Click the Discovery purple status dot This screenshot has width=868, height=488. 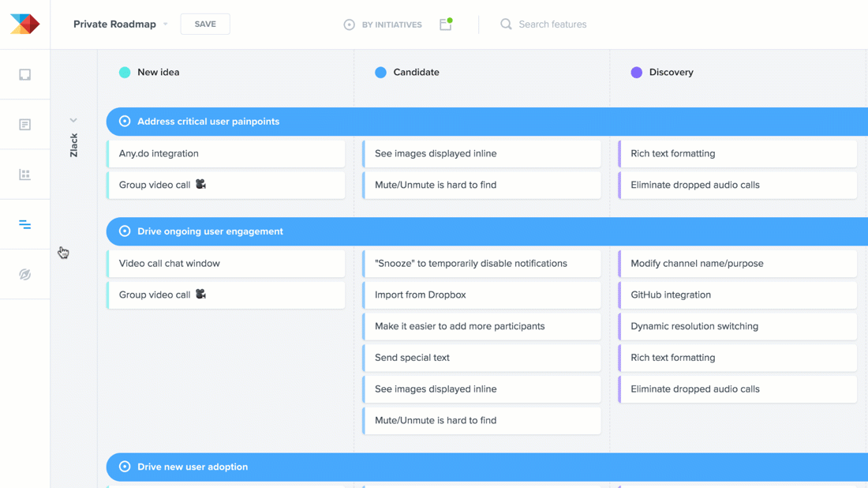(637, 72)
